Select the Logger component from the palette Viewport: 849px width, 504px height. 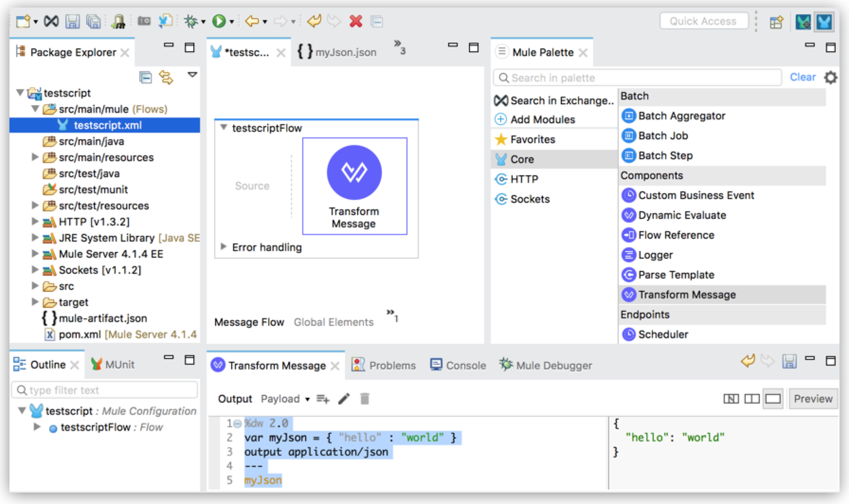(x=655, y=255)
